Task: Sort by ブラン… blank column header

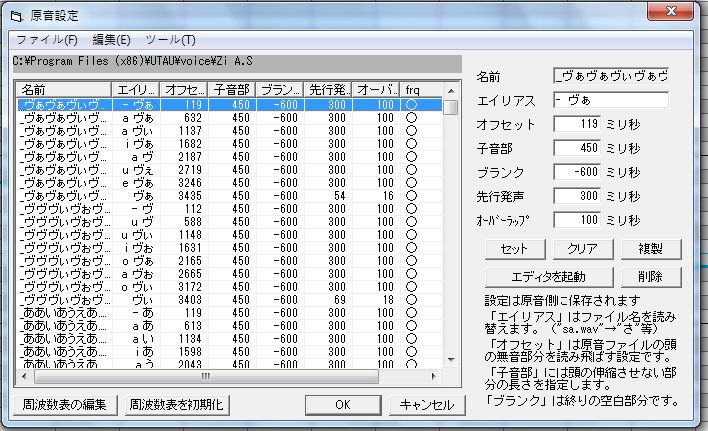Action: (280, 89)
